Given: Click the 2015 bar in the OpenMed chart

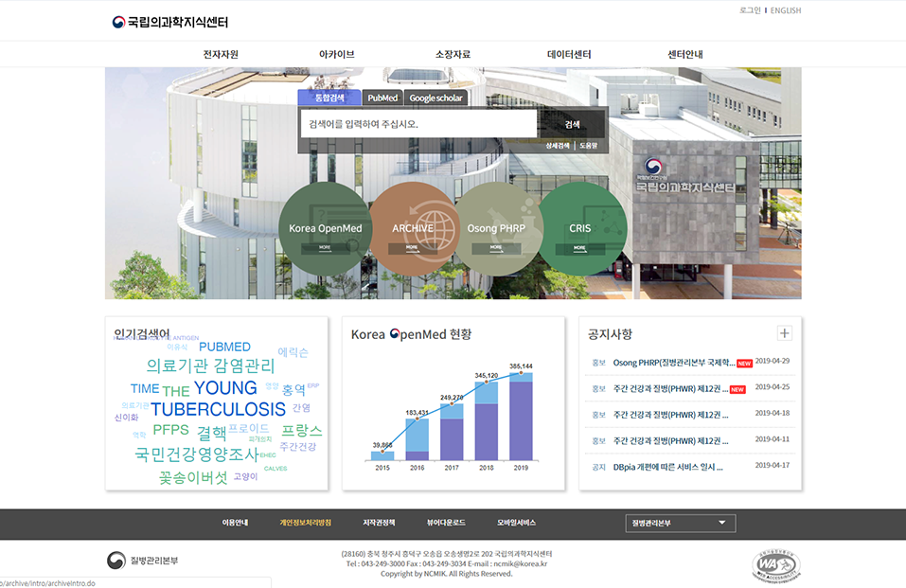Looking at the screenshot, I should [382, 455].
